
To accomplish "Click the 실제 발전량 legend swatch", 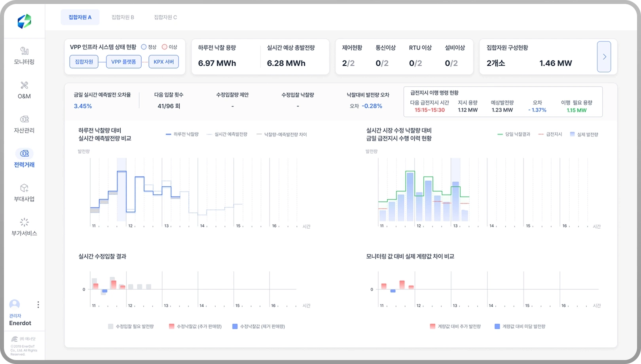I will click(572, 134).
